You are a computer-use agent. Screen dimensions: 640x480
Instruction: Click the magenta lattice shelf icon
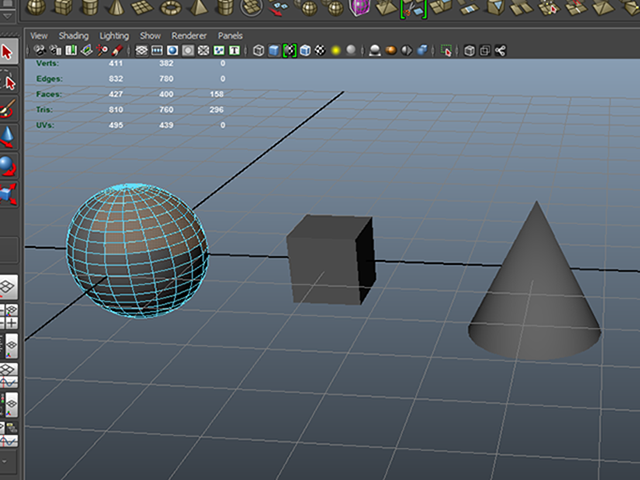tap(360, 8)
